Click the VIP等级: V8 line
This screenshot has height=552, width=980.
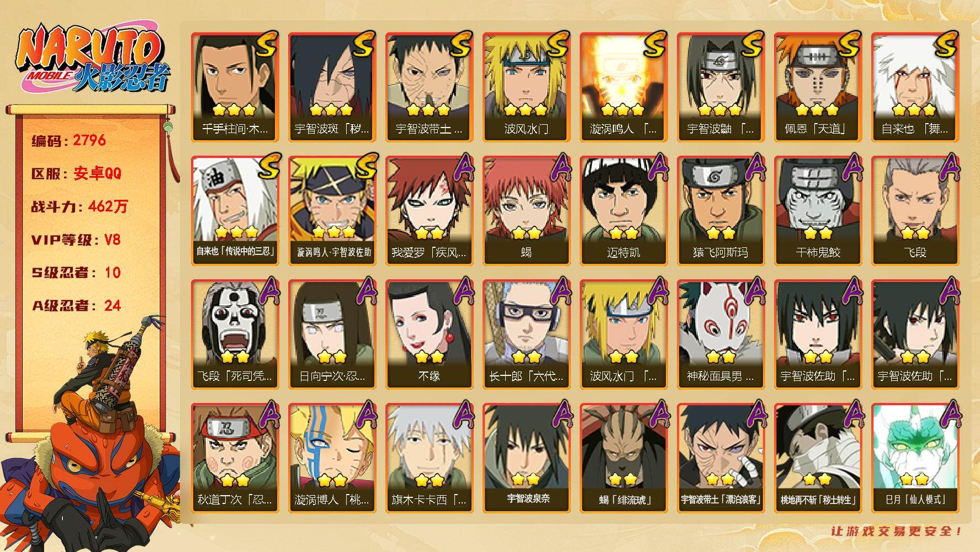tap(76, 240)
